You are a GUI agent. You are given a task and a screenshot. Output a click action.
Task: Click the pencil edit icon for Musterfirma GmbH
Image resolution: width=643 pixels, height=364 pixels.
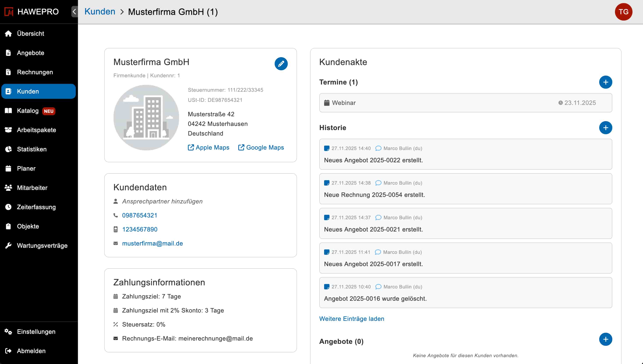click(x=281, y=64)
